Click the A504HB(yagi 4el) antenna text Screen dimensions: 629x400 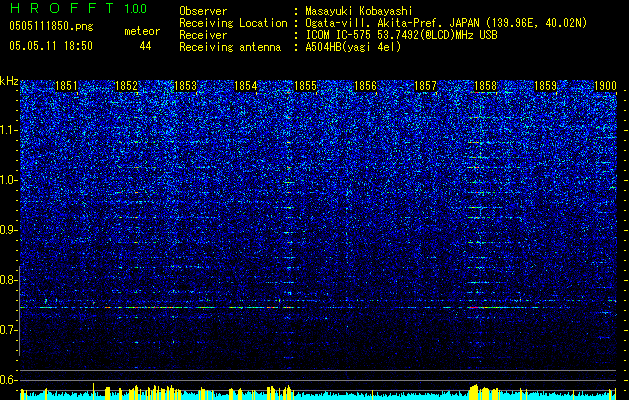pyautogui.click(x=353, y=47)
